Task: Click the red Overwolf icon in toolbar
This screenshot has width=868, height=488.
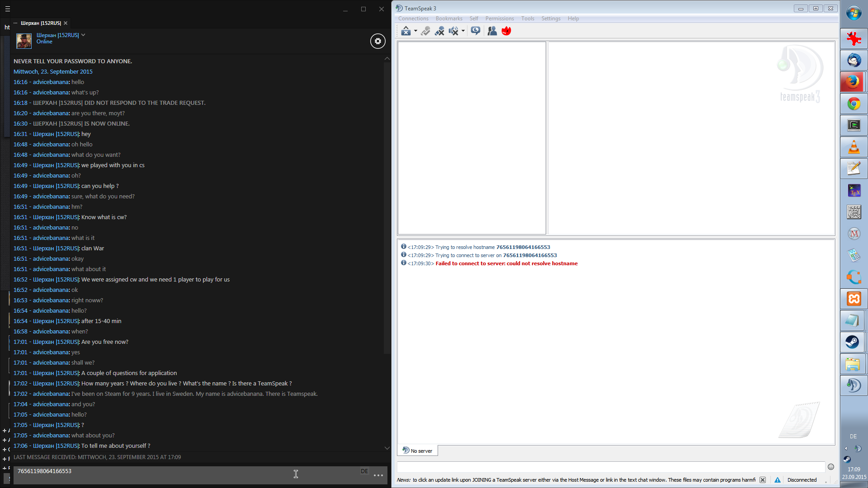Action: 506,31
